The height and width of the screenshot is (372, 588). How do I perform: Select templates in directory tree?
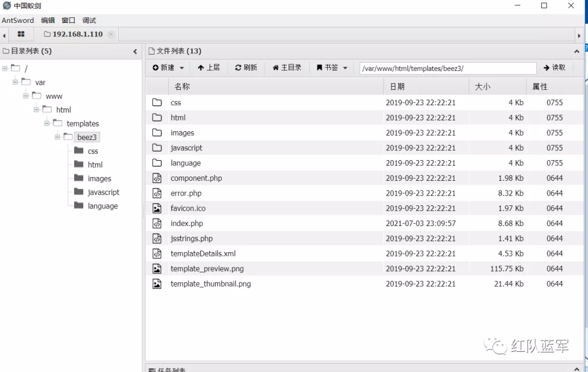[x=83, y=124]
